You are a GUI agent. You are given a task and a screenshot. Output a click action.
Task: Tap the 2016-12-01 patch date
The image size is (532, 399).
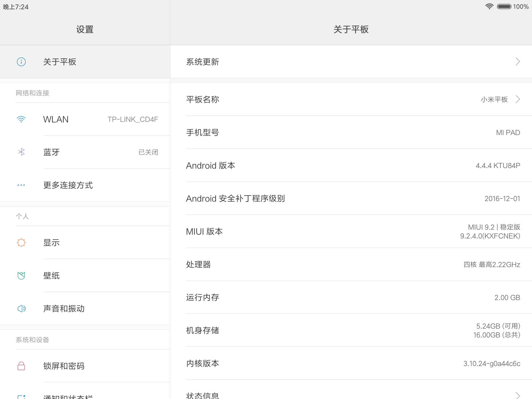502,198
